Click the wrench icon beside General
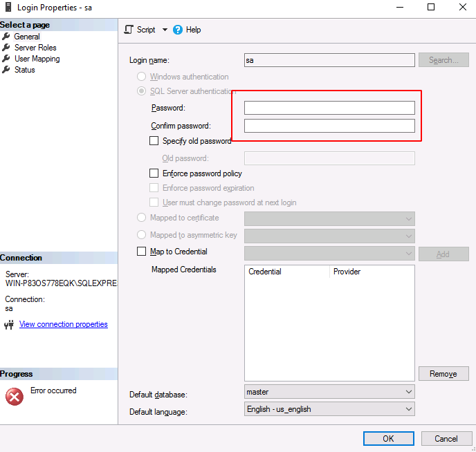 [x=6, y=37]
